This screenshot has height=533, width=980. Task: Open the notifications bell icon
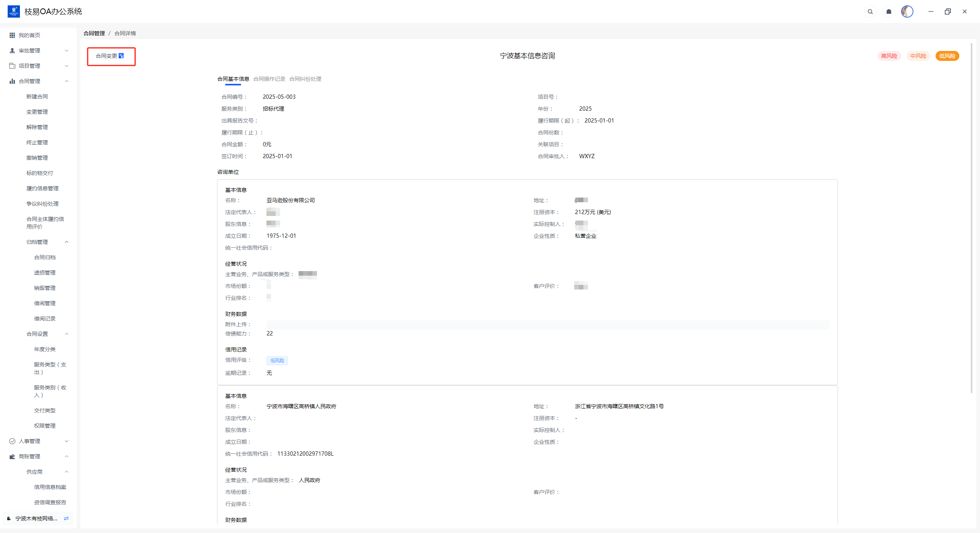pos(889,12)
